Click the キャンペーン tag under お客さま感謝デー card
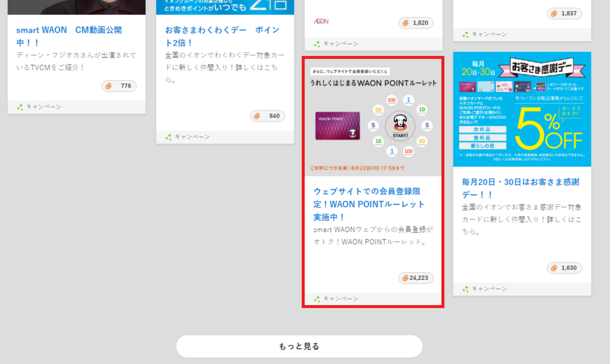610x364 pixels. (x=485, y=289)
